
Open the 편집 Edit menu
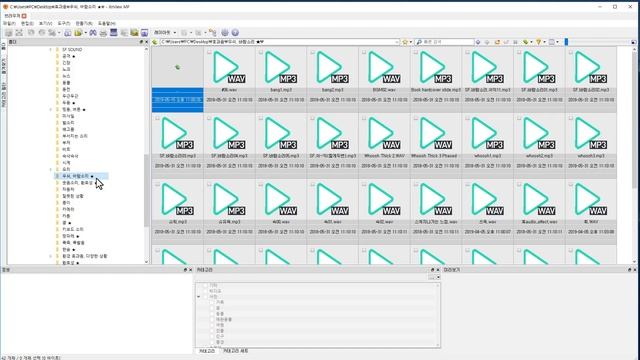coord(27,24)
